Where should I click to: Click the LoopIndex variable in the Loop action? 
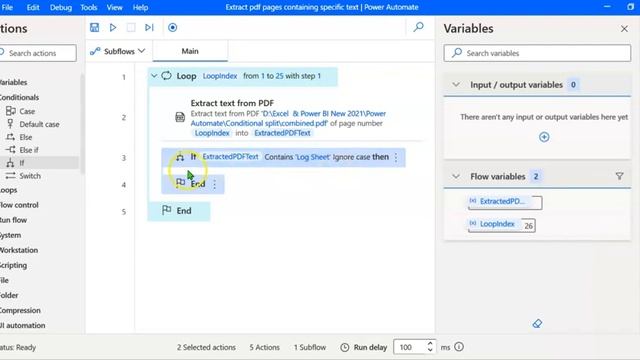tap(220, 76)
